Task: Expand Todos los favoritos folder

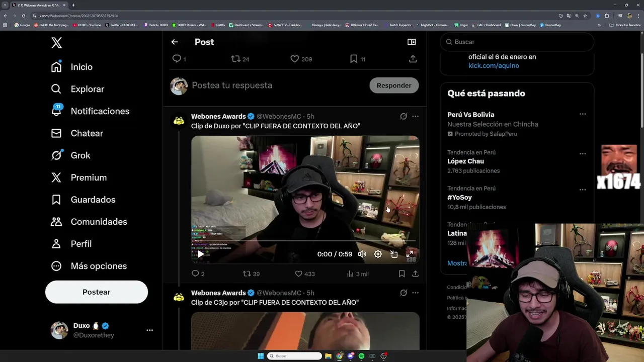Action: 624,25
